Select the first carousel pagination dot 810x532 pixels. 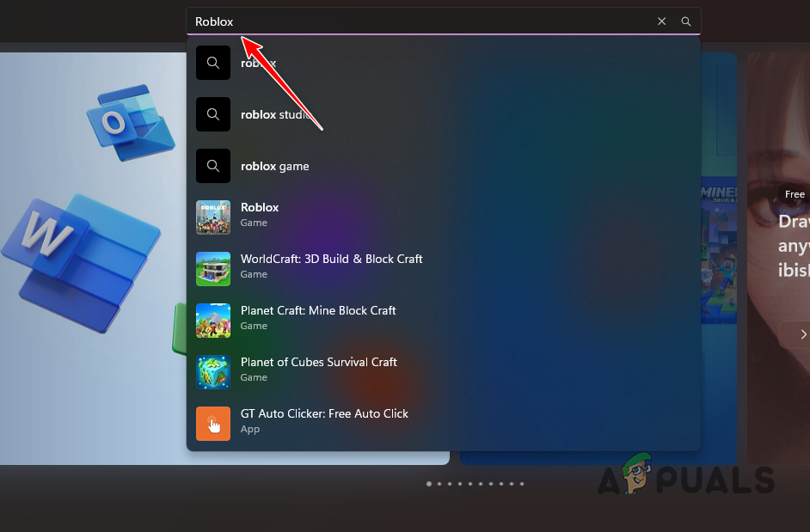pyautogui.click(x=429, y=484)
